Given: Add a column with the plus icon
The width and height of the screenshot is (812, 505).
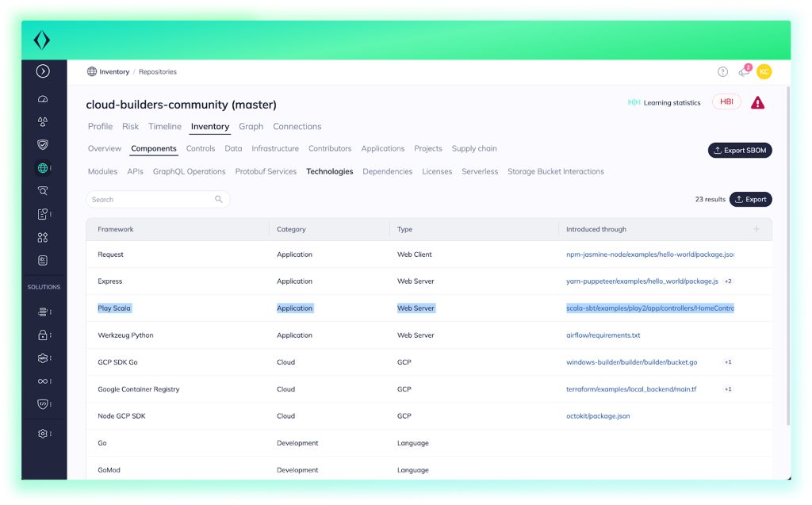Looking at the screenshot, I should point(756,229).
